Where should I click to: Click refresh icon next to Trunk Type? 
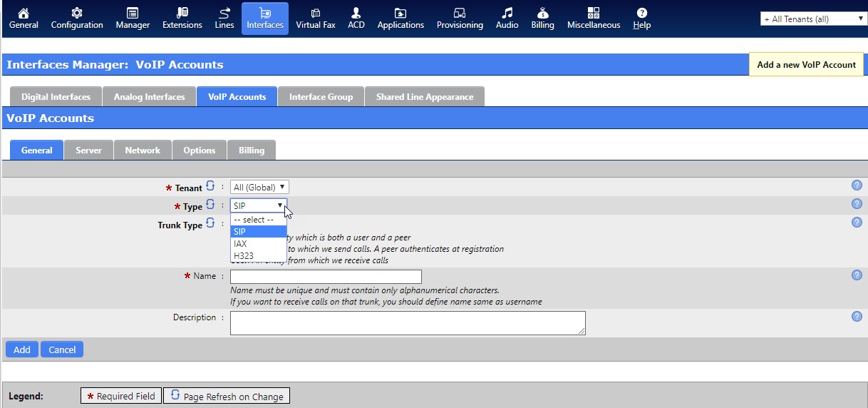tap(210, 223)
